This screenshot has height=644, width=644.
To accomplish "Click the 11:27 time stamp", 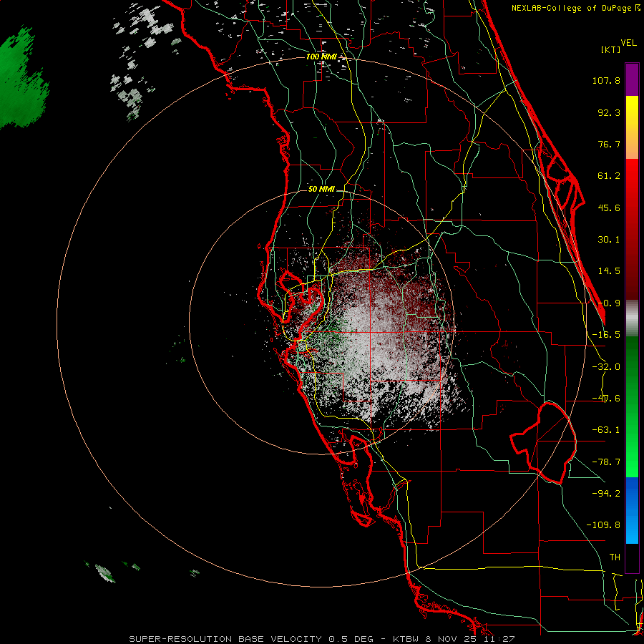I will [499, 639].
